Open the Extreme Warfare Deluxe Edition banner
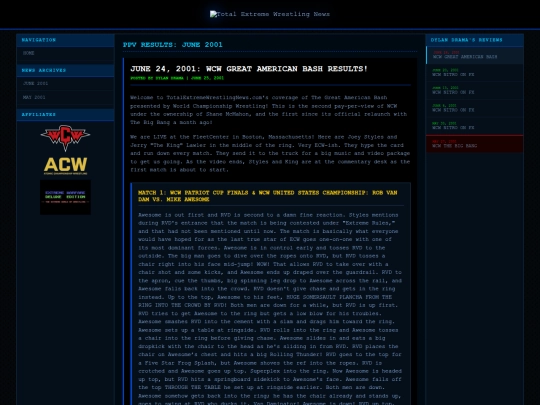540x405 pixels. [65, 197]
